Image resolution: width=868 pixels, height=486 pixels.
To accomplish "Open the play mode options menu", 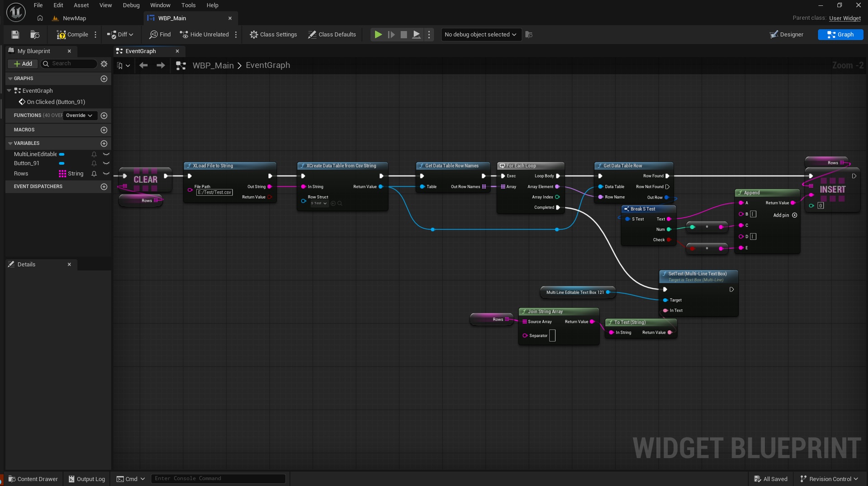I will 429,34.
